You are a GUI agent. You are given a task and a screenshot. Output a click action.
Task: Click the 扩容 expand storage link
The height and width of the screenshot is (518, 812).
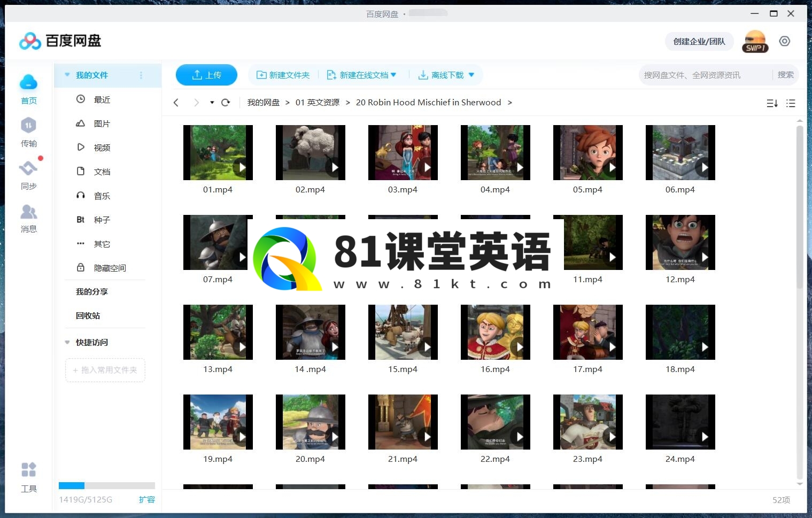pyautogui.click(x=146, y=499)
